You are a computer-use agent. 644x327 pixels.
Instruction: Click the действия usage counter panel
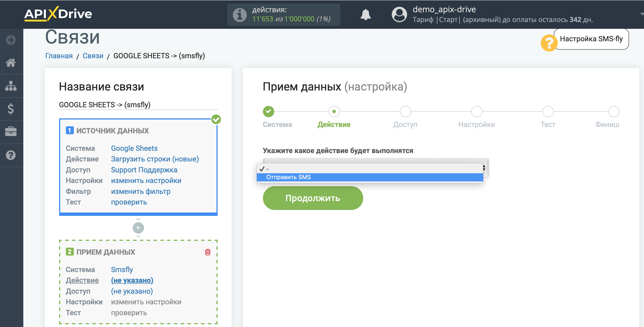tap(284, 15)
